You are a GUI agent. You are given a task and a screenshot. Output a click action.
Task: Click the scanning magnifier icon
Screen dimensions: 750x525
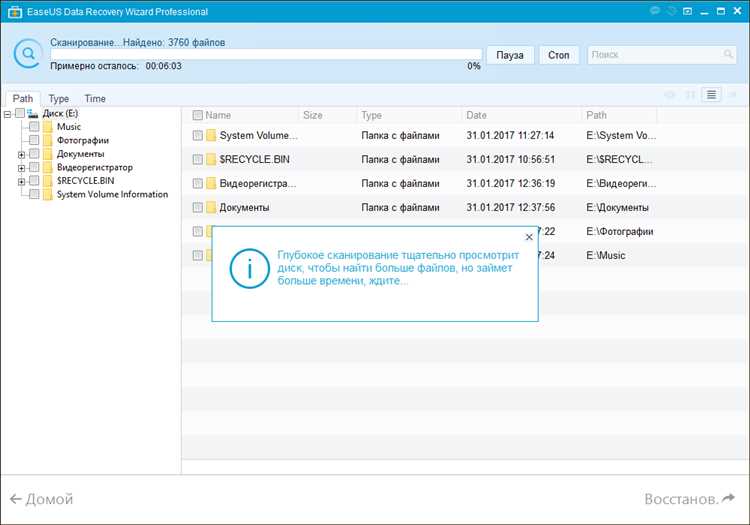[28, 54]
